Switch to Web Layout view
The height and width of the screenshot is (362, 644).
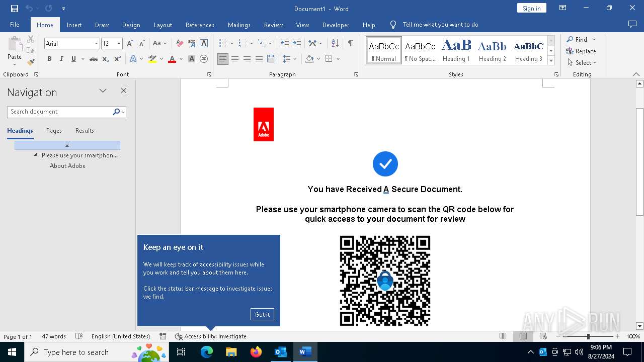tap(543, 336)
